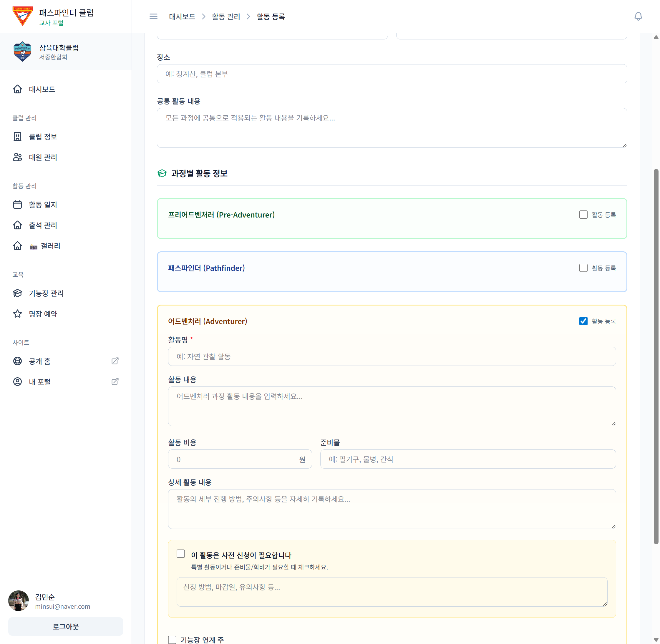Click the 로그아웃 button

[66, 626]
